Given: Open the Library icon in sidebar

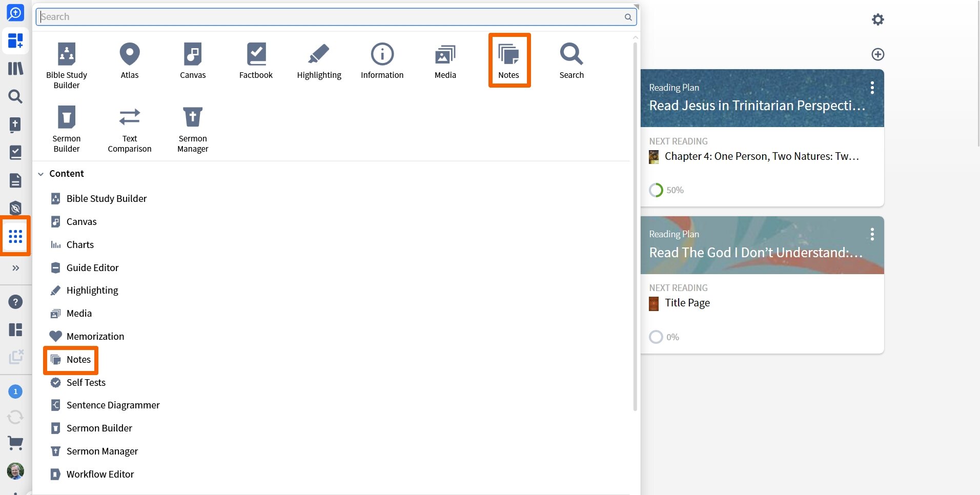Looking at the screenshot, I should pos(15,68).
